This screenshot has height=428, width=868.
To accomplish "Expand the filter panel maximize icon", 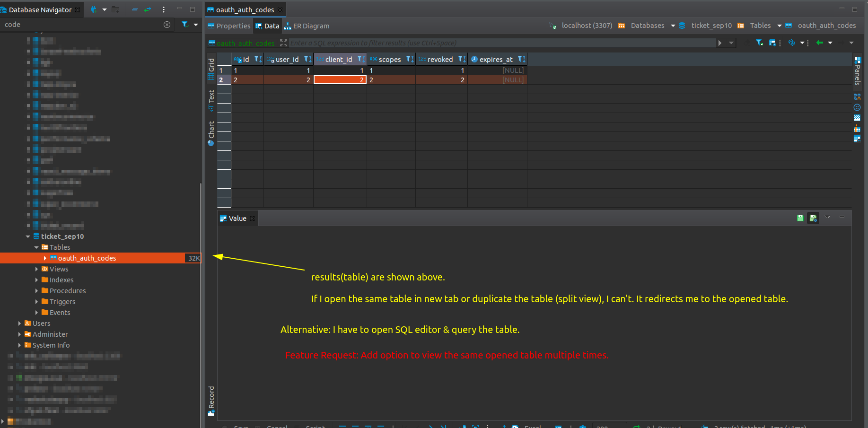I will (283, 43).
